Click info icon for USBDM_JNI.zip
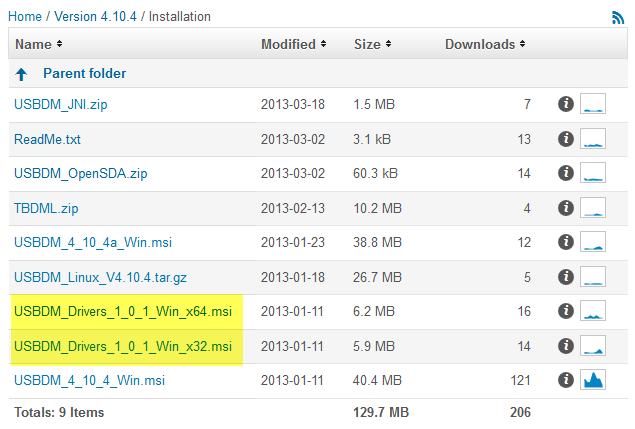635x429 pixels. point(565,104)
